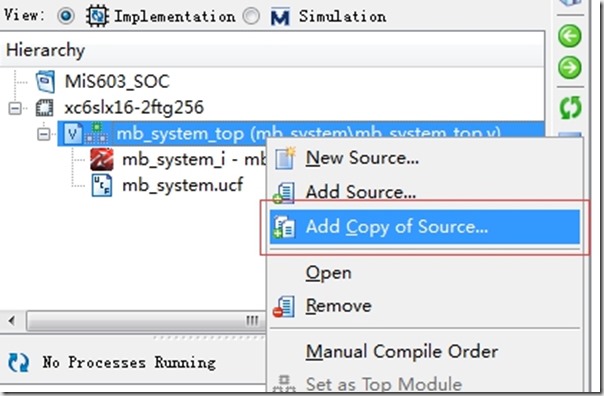
Task: Collapse the mb_system_top tree node
Action: pyautogui.click(x=44, y=134)
